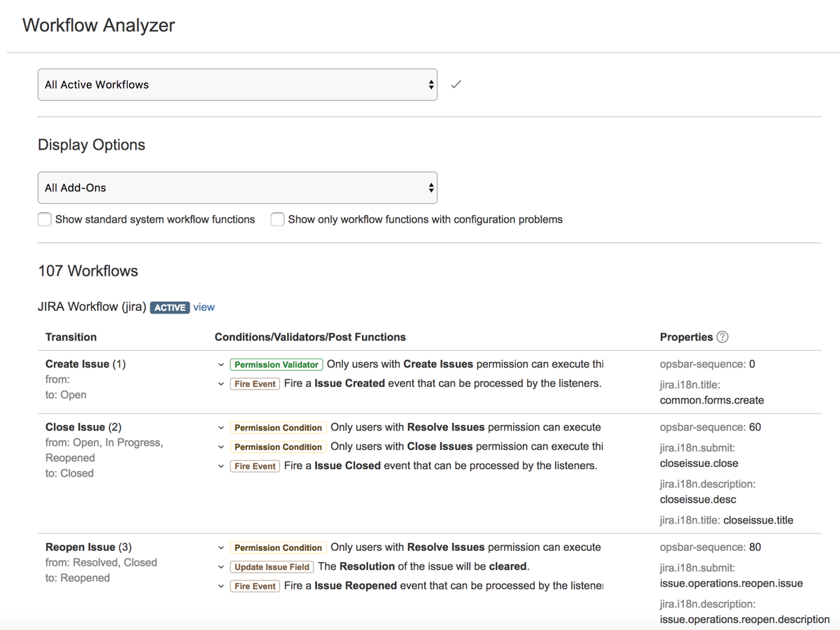The height and width of the screenshot is (630, 840).
Task: Click the Update Issue Field badge
Action: click(272, 567)
